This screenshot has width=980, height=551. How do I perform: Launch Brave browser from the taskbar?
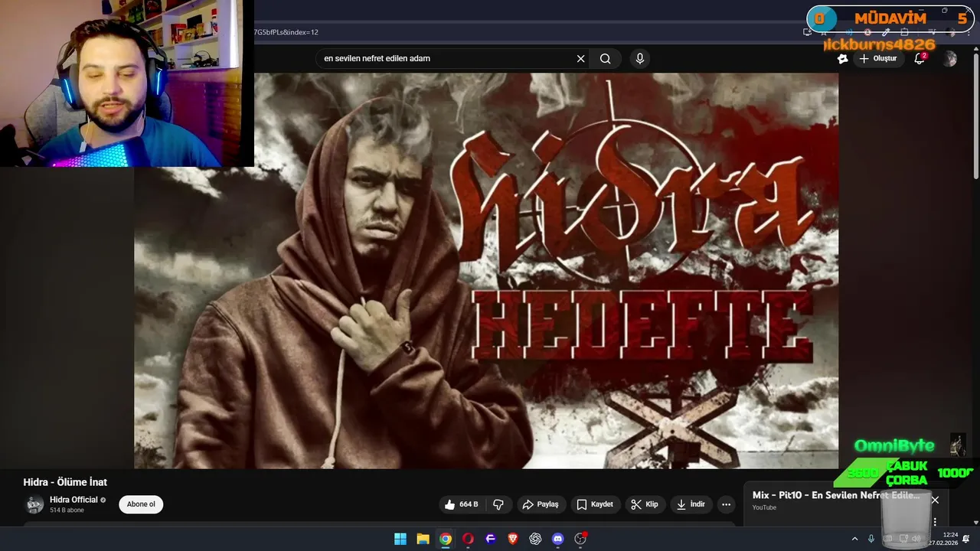[x=513, y=539]
